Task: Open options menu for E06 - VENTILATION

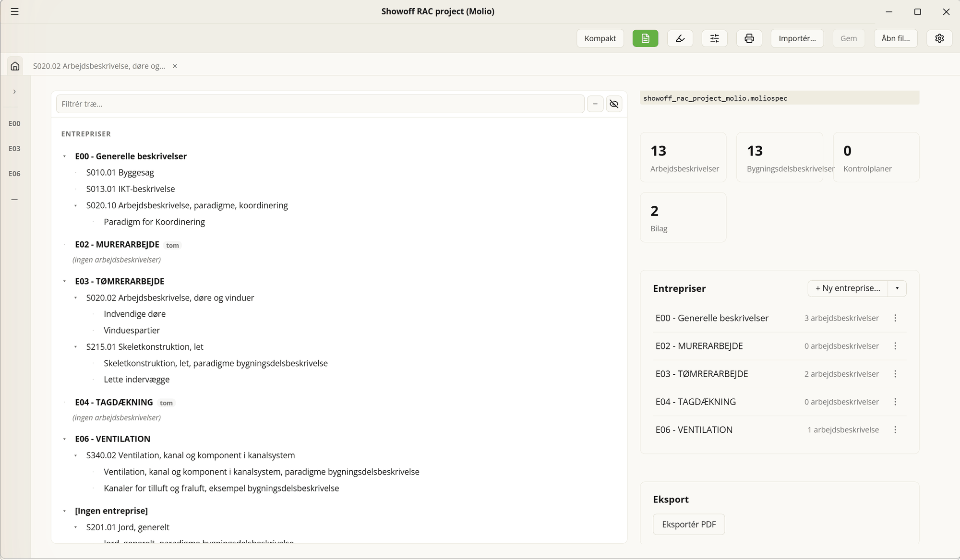Action: tap(895, 429)
